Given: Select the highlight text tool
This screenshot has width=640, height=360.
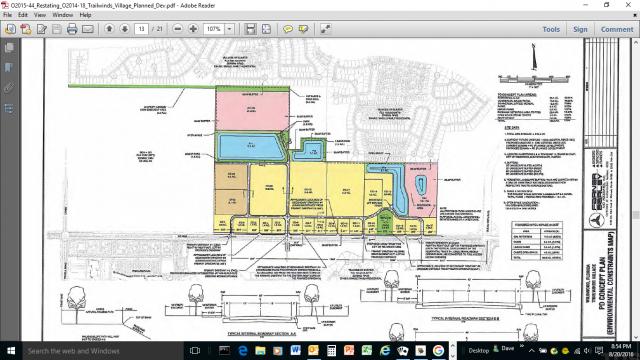Looking at the screenshot, I should [303, 29].
